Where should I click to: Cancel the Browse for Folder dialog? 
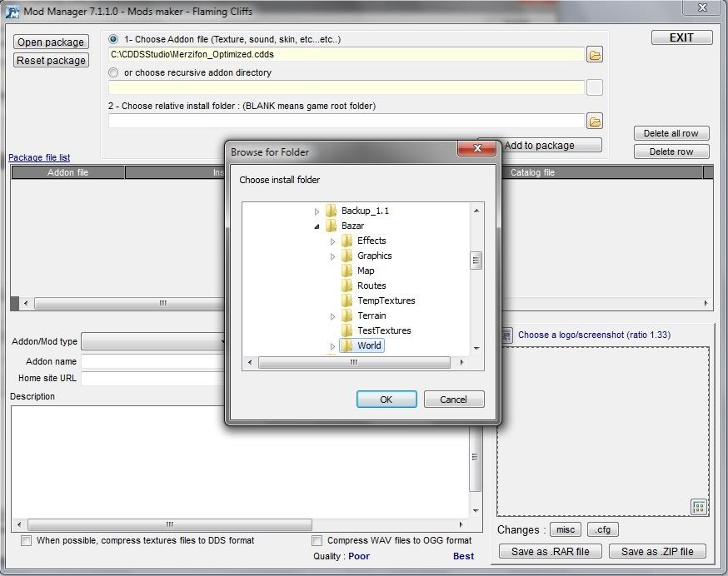pyautogui.click(x=453, y=400)
